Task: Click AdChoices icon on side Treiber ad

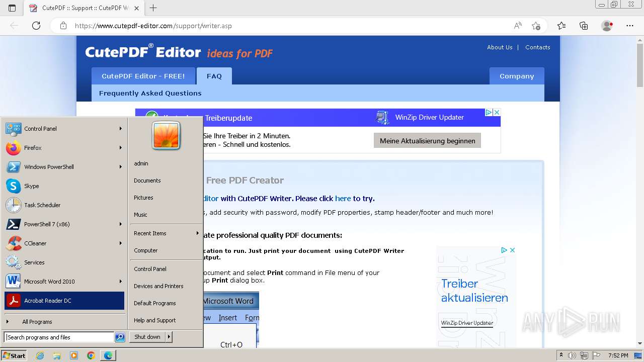Action: pyautogui.click(x=504, y=250)
